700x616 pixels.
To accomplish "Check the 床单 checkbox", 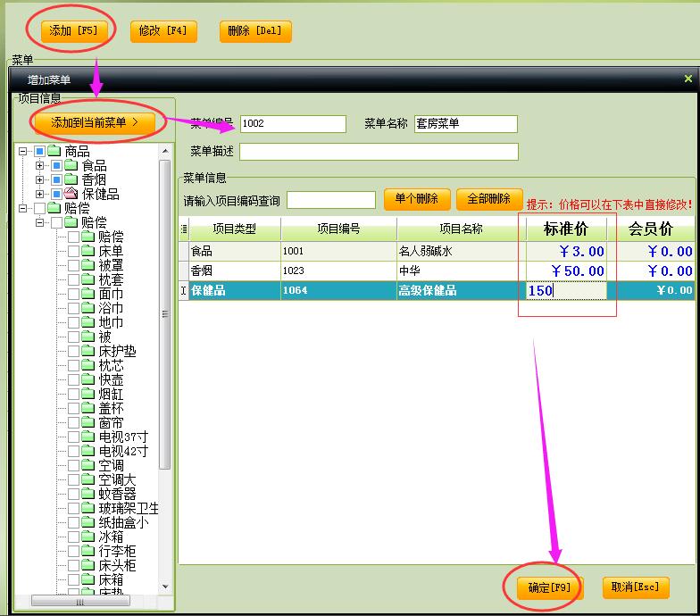I will click(73, 252).
